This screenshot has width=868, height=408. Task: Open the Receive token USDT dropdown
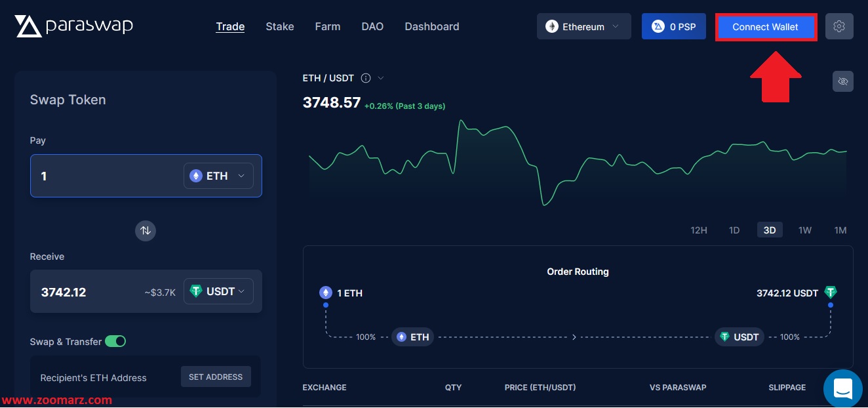point(218,291)
